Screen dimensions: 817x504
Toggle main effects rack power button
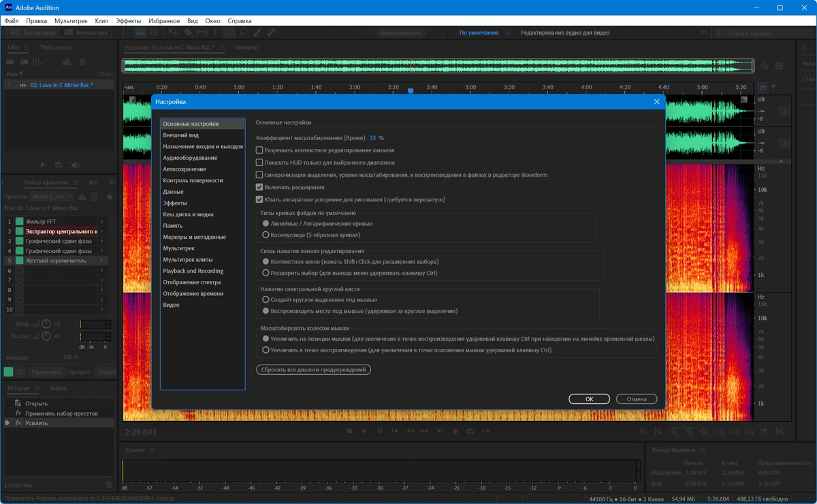point(8,372)
